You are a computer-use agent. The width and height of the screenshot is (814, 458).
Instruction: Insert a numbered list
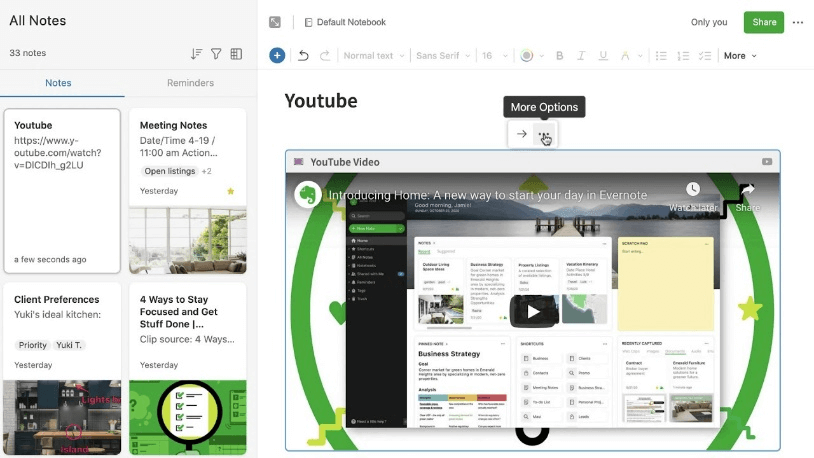point(683,56)
